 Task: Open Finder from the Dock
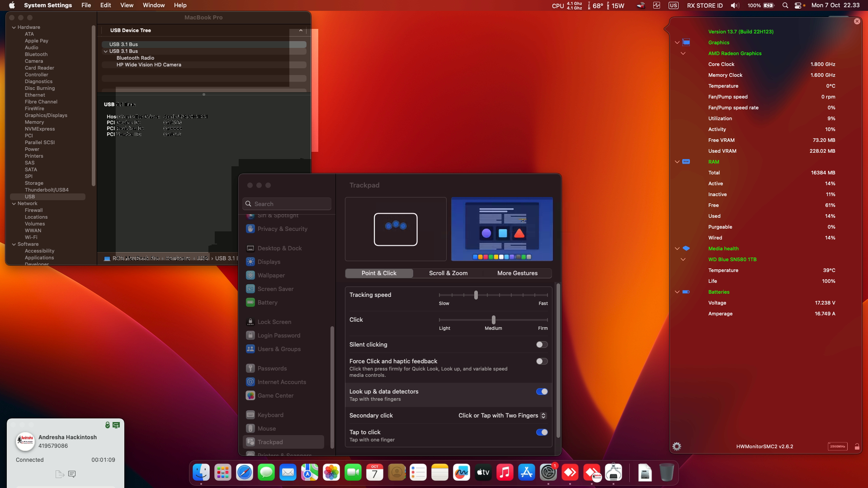(x=201, y=473)
